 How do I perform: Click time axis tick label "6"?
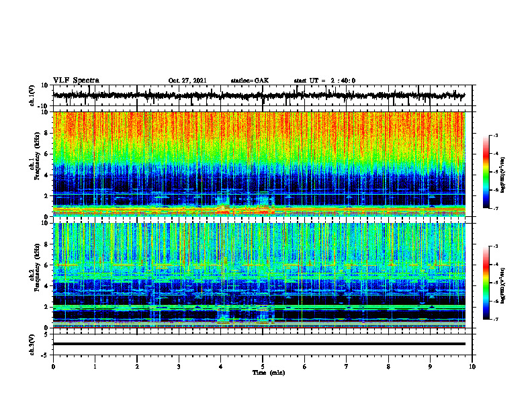304,367
